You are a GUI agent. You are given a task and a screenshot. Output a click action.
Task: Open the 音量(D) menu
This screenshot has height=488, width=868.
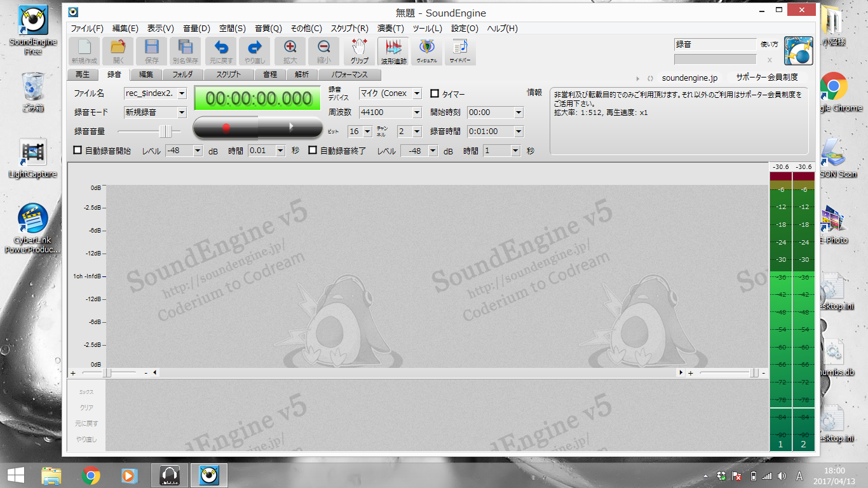(196, 29)
